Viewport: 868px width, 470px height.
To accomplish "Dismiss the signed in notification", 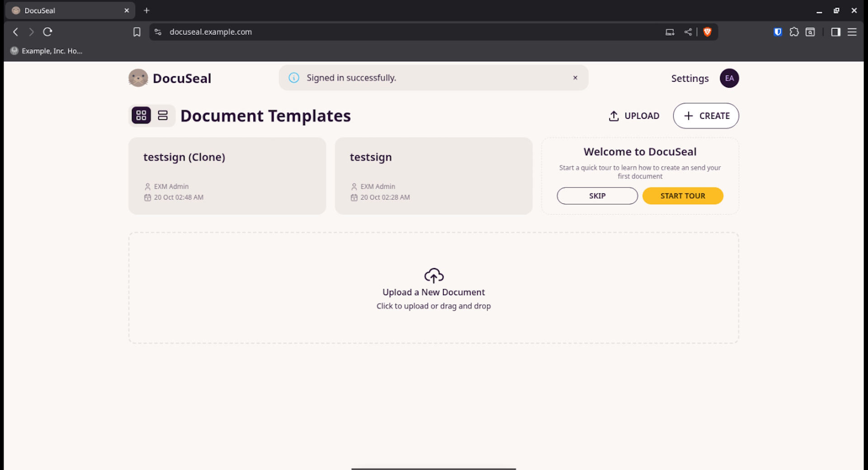I will [575, 78].
